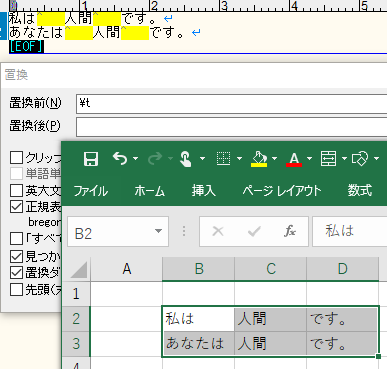Expand the Name Box dropdown arrow
The image size is (387, 369).
coord(159,231)
